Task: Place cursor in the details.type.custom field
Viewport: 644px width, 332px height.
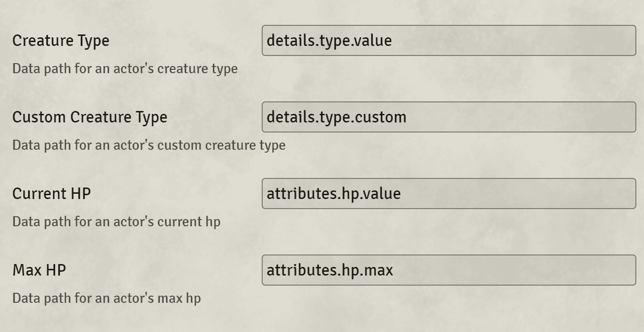Action: pos(448,117)
